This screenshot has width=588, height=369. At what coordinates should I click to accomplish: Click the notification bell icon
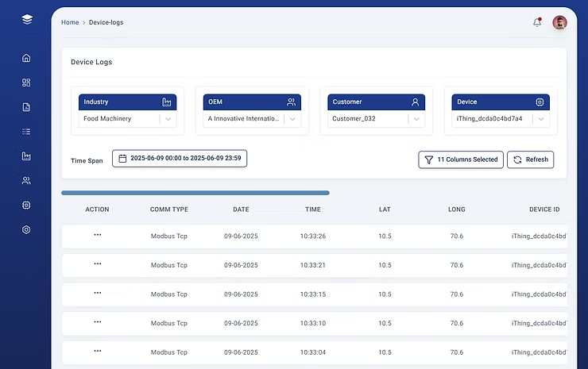pos(537,22)
